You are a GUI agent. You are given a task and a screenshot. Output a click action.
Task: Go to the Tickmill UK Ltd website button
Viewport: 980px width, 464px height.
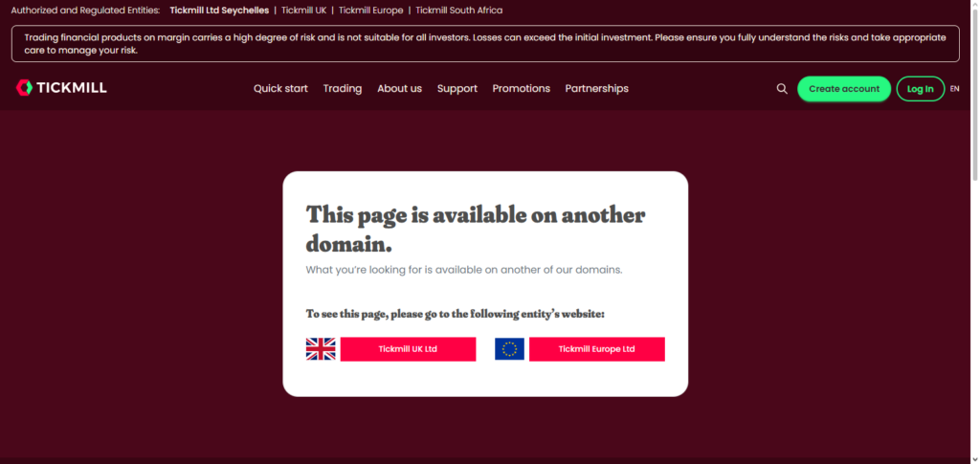(408, 349)
